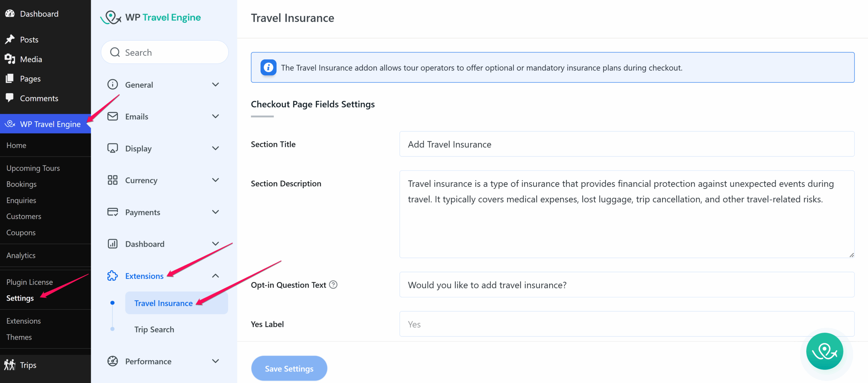Open the Emails settings via envelope icon
Screen dimensions: 868x383
tap(112, 116)
